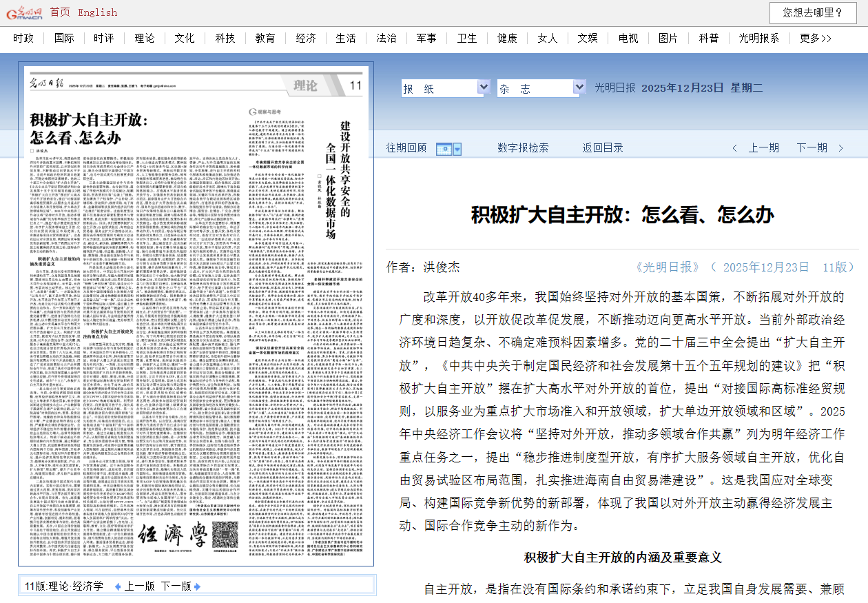Click the right chevron after 下一期

pos(841,148)
